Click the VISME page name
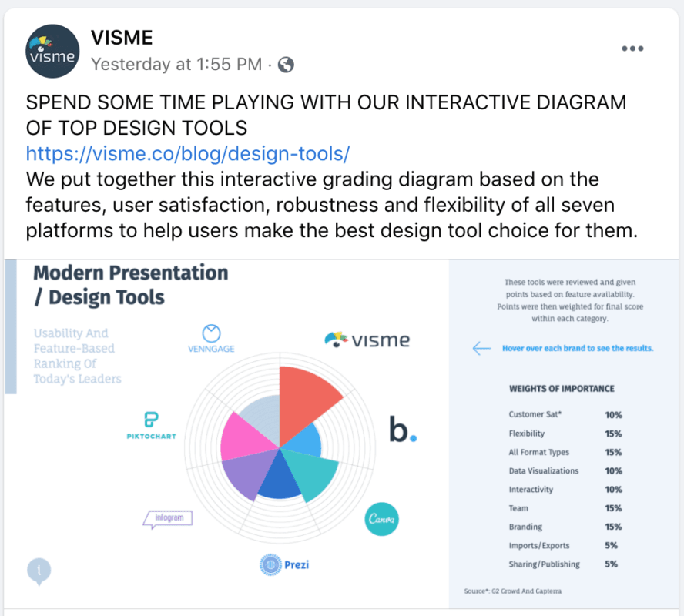This screenshot has height=616, width=684. [x=122, y=37]
